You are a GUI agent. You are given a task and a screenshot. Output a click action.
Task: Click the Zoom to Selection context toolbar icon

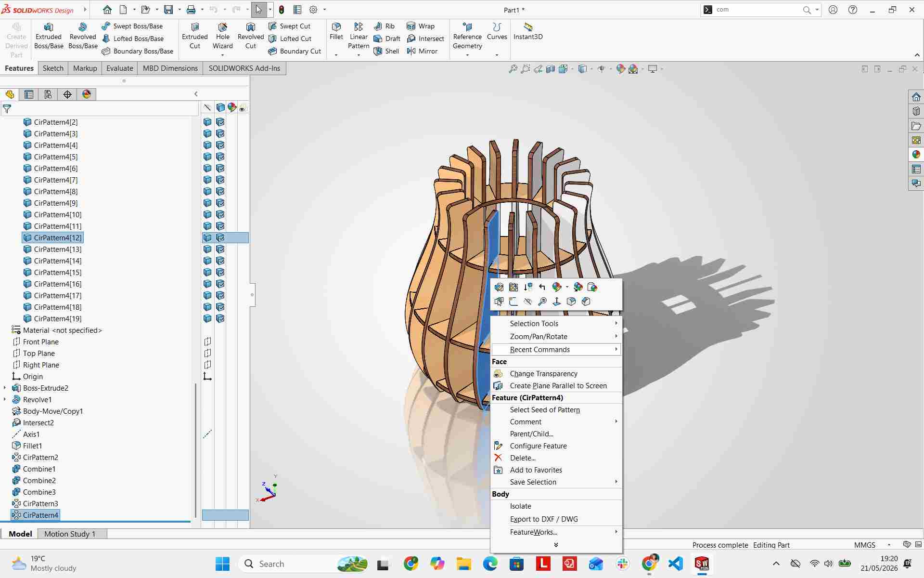click(542, 302)
